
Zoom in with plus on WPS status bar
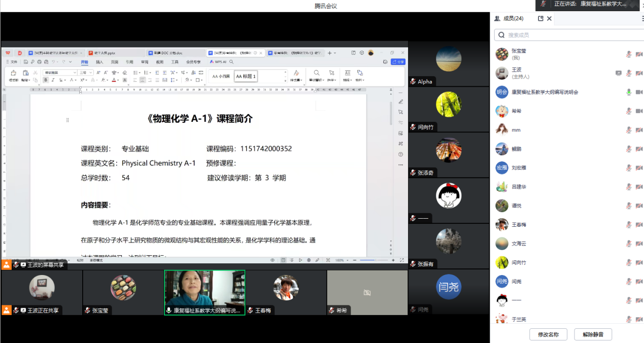tap(393, 260)
